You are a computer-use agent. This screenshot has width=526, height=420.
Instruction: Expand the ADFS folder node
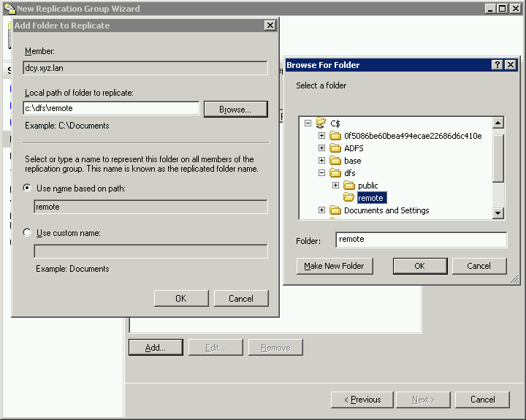(321, 148)
